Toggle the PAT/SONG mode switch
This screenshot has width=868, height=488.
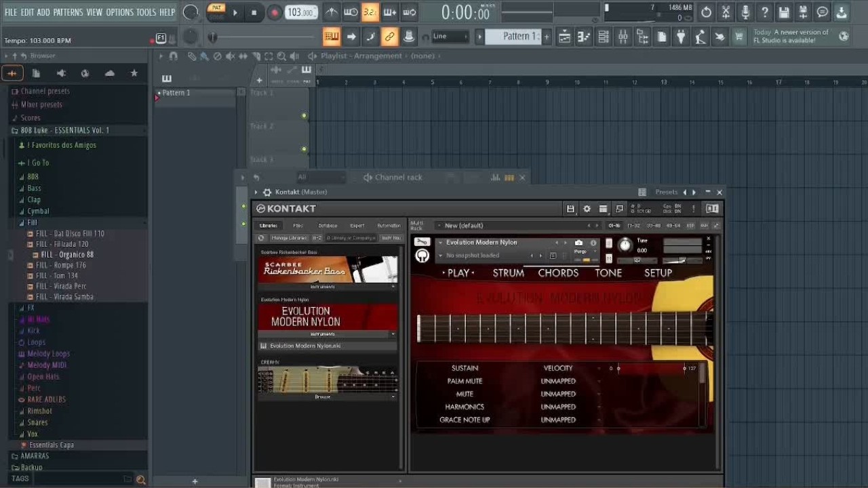coord(216,12)
